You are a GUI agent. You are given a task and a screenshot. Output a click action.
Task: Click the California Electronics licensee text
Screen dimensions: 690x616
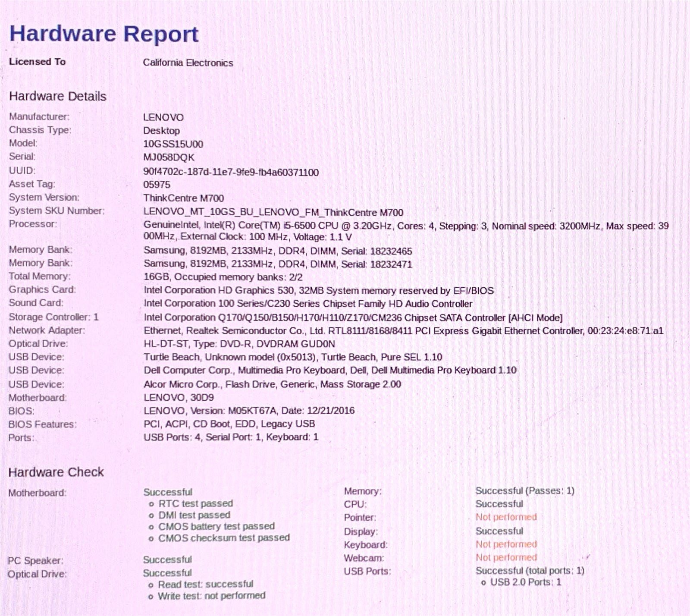[x=188, y=63]
